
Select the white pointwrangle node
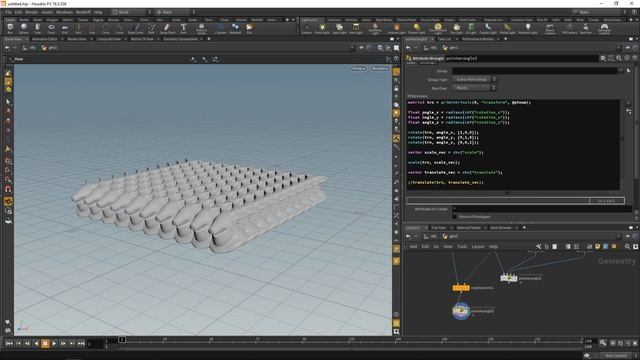point(509,278)
